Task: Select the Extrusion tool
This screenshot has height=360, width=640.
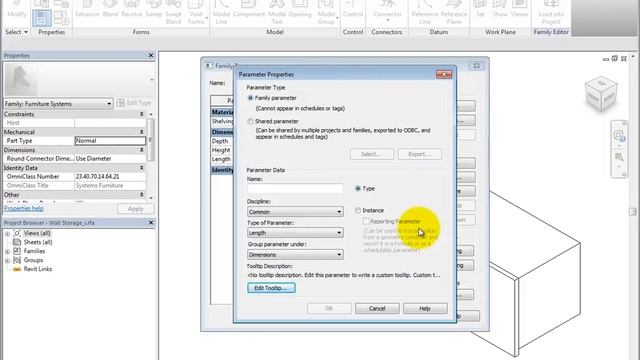Action: tap(87, 10)
